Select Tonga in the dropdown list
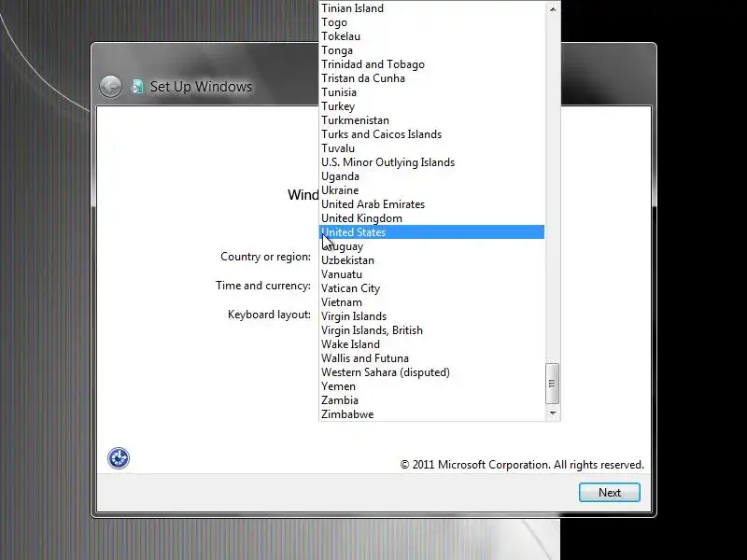This screenshot has height=560, width=747. 431,50
